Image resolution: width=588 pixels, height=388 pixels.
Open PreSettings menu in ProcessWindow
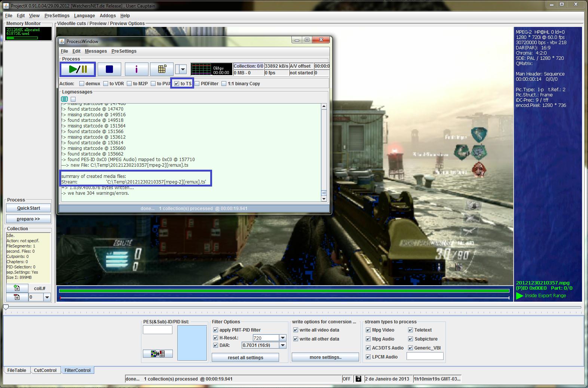point(124,51)
